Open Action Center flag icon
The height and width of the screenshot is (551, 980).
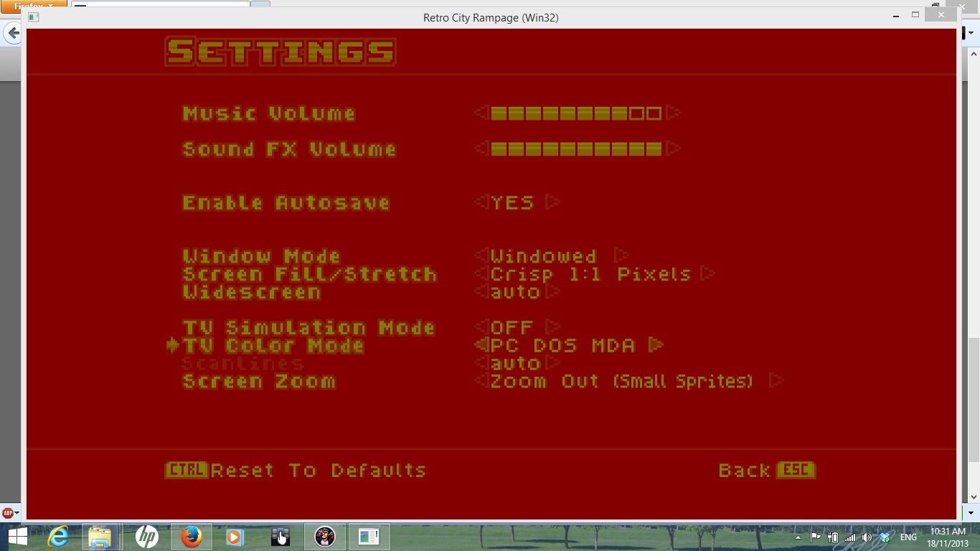816,537
